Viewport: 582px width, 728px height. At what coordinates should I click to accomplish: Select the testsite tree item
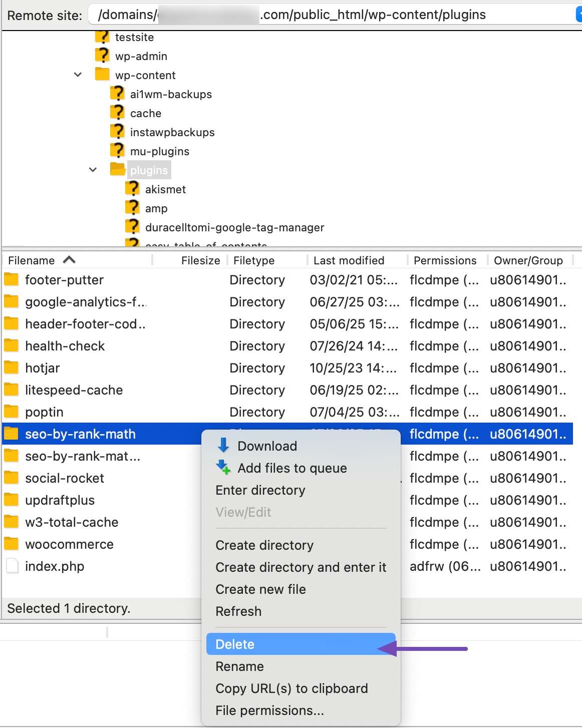click(x=134, y=37)
